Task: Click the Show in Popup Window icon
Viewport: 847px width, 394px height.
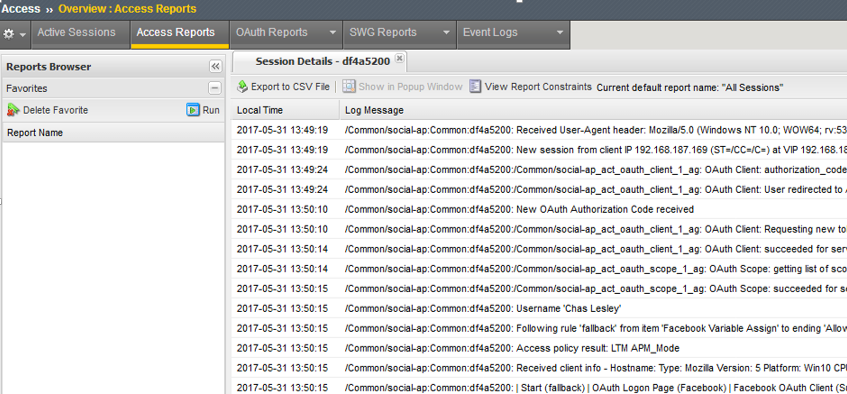Action: (349, 86)
